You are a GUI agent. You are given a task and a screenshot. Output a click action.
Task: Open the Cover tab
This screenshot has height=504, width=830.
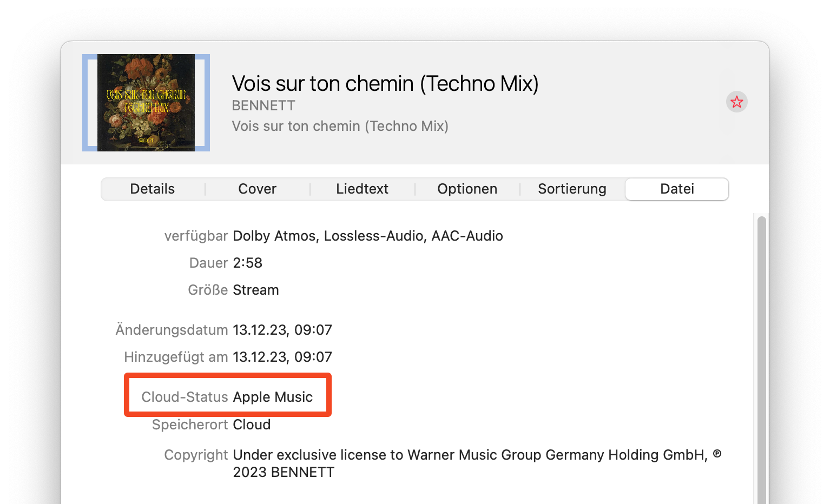(x=257, y=189)
